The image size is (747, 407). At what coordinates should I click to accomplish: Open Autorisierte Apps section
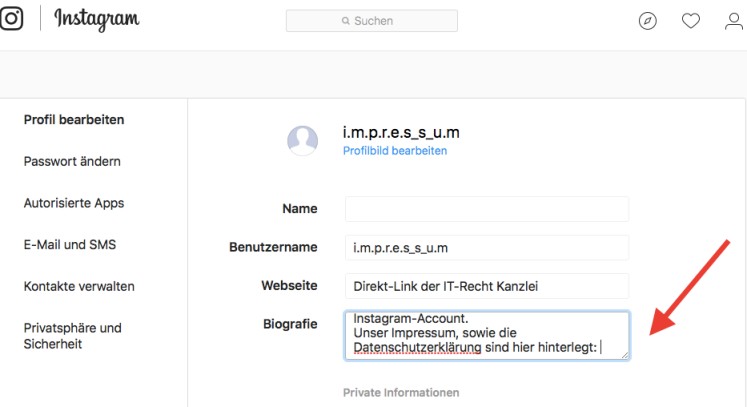(74, 203)
